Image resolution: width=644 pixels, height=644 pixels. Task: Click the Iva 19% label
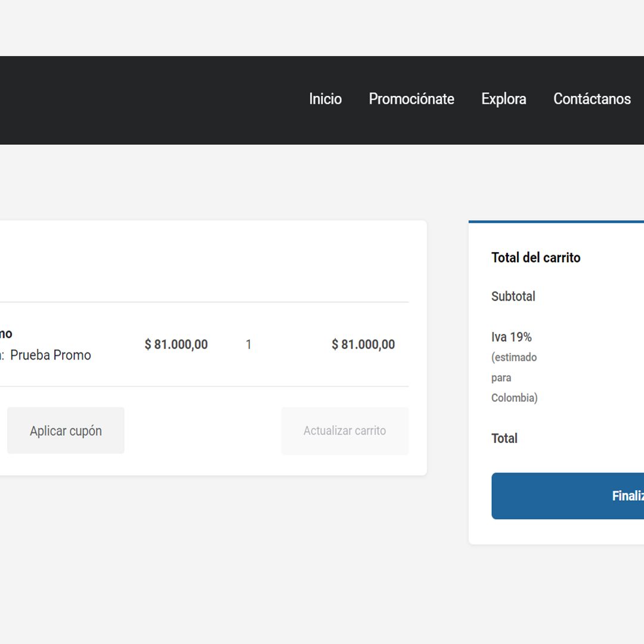pyautogui.click(x=512, y=337)
